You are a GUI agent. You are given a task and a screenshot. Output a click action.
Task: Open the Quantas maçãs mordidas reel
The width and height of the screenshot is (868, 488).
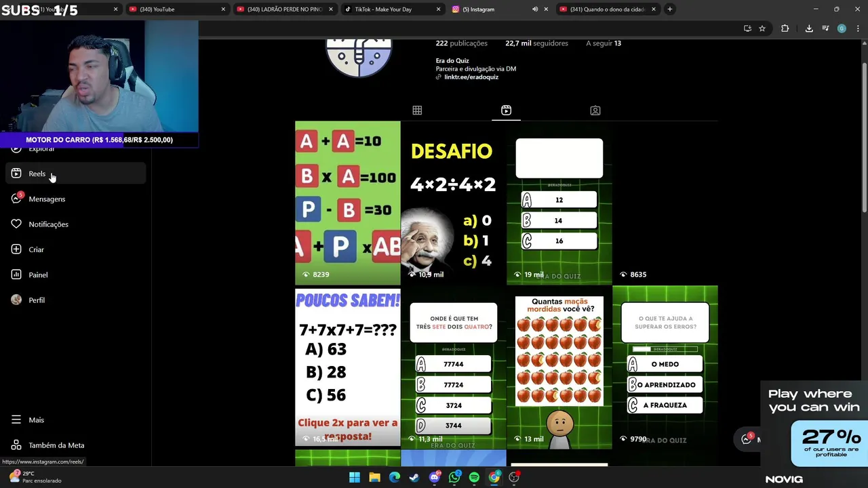click(559, 367)
